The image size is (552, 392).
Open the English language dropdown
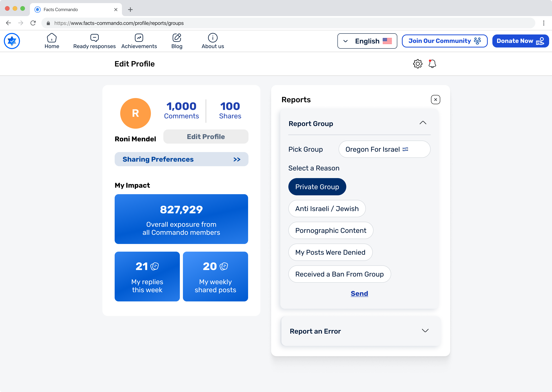click(367, 41)
